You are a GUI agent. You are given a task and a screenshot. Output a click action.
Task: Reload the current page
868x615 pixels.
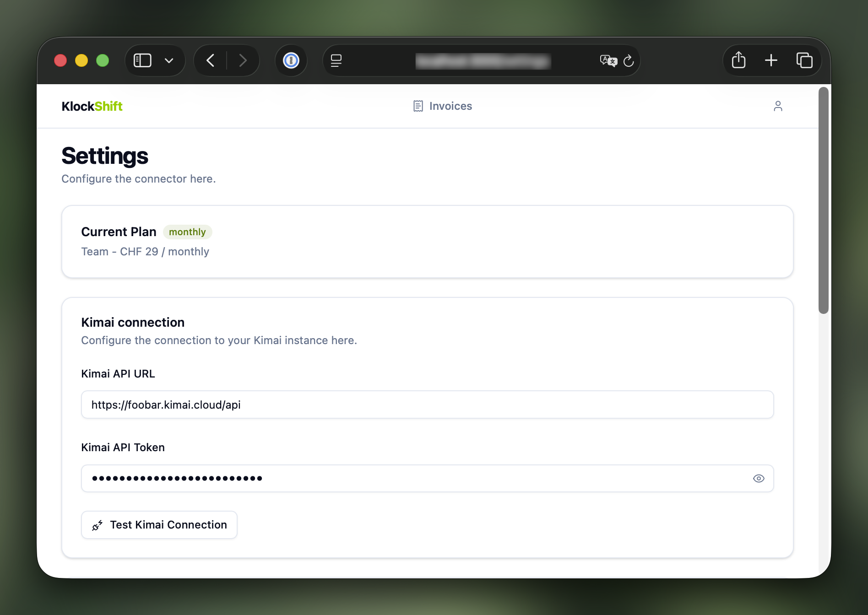click(x=628, y=60)
